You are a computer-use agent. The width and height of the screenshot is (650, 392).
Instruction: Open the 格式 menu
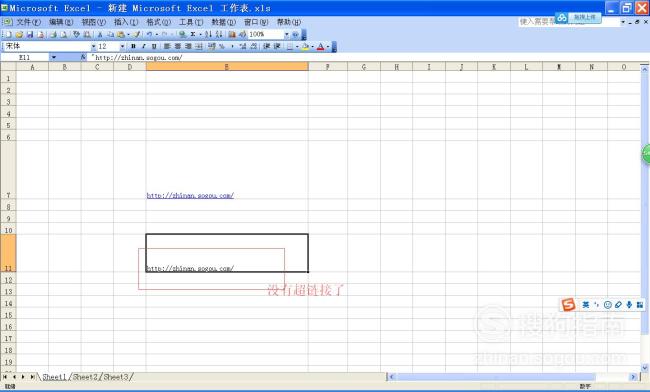click(158, 22)
